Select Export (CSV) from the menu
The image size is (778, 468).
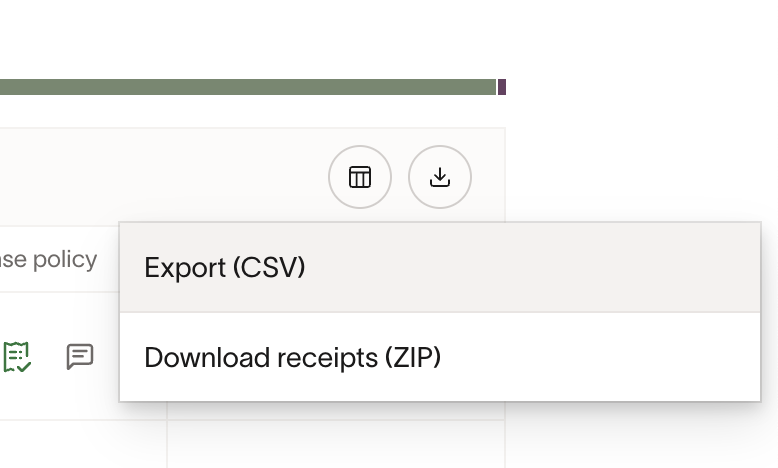[439, 268]
